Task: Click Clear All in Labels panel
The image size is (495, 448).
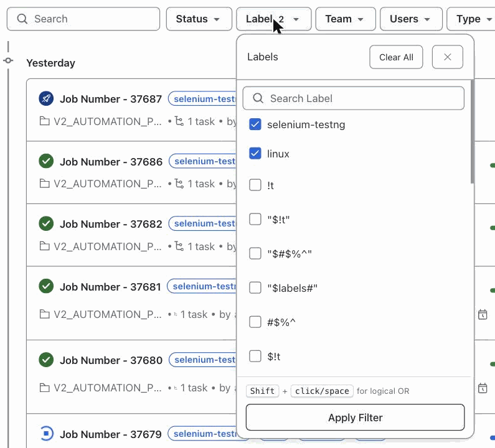Action: pyautogui.click(x=396, y=57)
